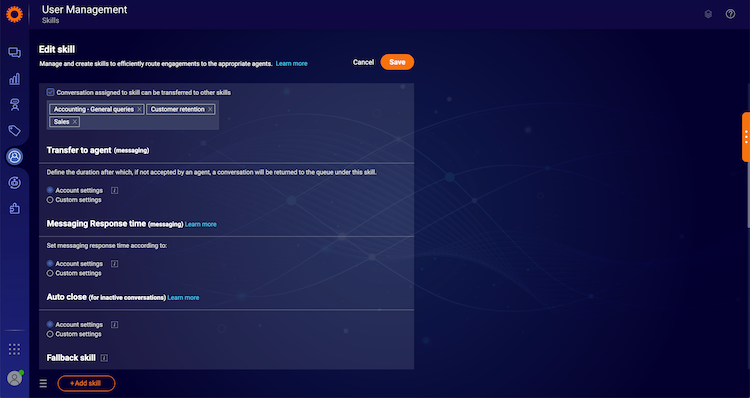Image resolution: width=750 pixels, height=398 pixels.
Task: Open the conversations workspace icon in sidebar
Action: pyautogui.click(x=14, y=53)
